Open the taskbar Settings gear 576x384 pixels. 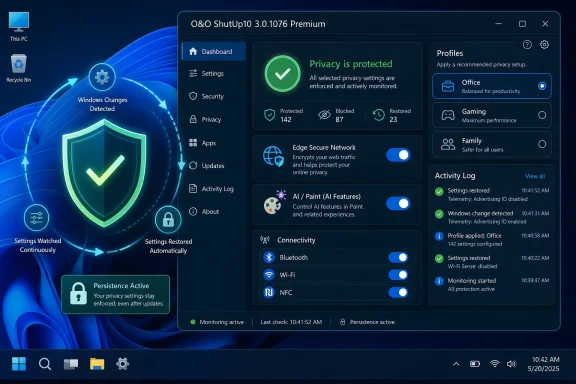122,364
